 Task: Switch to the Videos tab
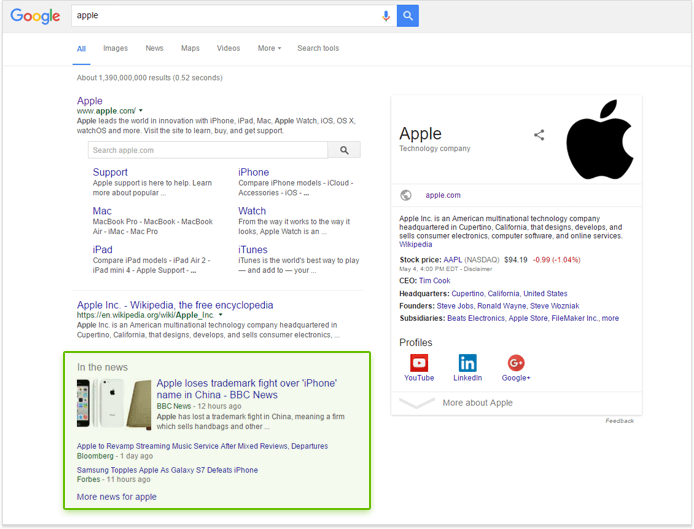click(228, 48)
